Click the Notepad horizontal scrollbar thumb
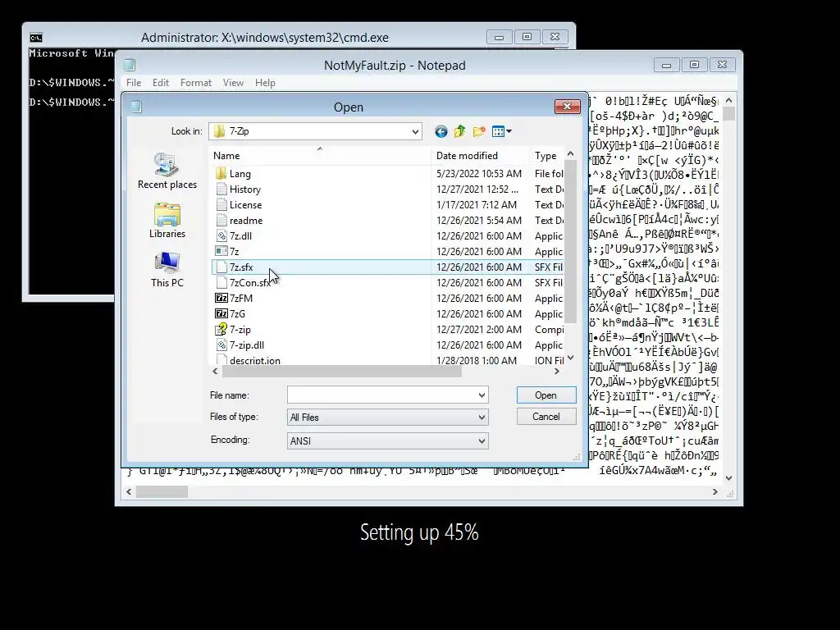 coord(162,492)
